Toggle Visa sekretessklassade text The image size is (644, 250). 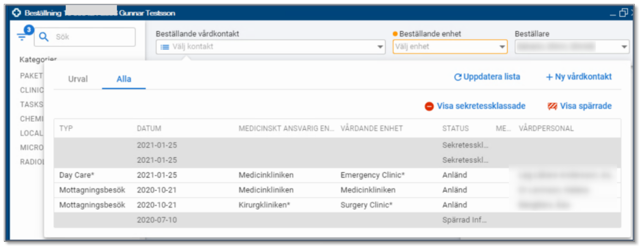point(481,106)
